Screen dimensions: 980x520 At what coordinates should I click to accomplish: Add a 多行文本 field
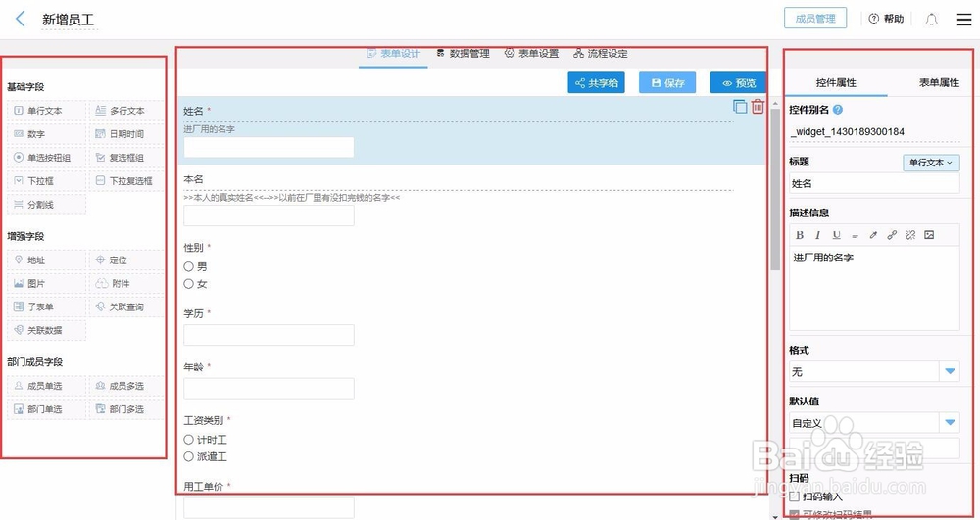126,111
